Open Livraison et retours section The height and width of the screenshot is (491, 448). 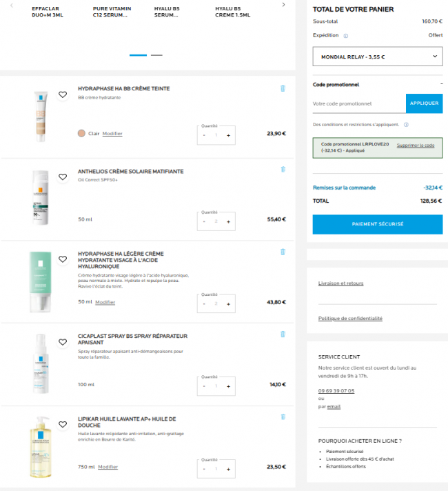pyautogui.click(x=340, y=283)
